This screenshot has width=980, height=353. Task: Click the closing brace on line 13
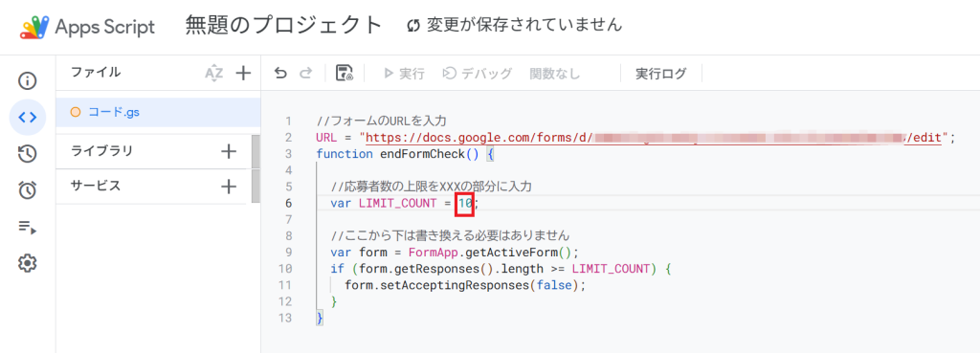point(320,319)
